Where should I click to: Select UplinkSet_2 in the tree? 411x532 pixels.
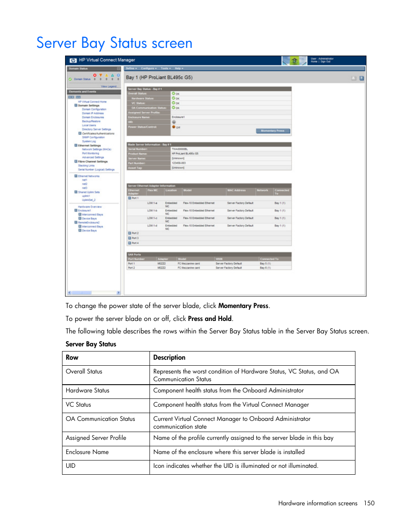(89, 200)
